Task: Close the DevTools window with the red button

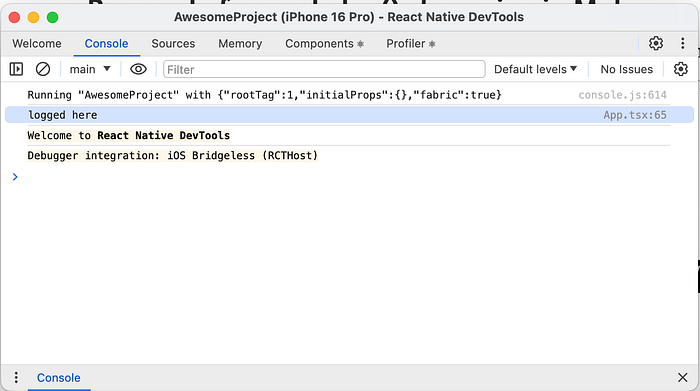Action: click(14, 17)
